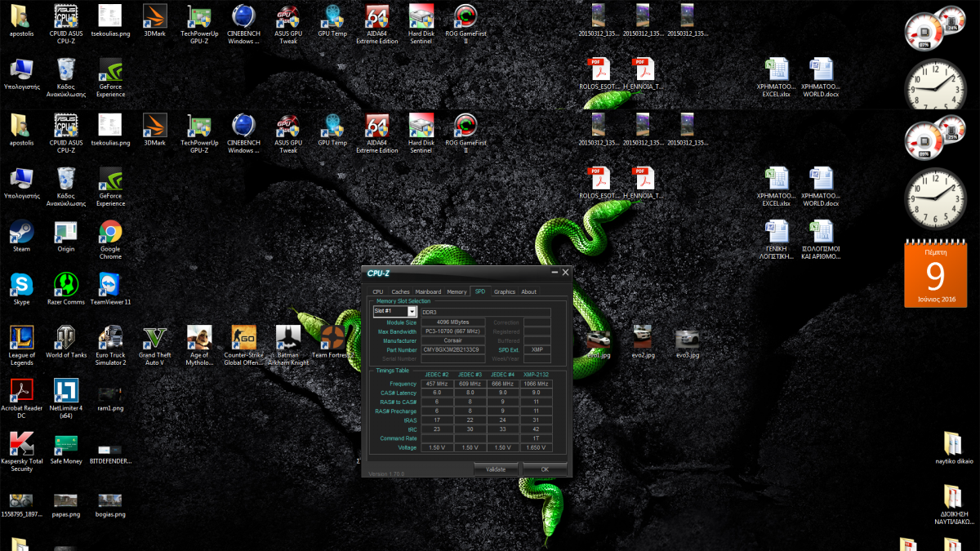The height and width of the screenshot is (551, 980).
Task: Click the Corsair manufacturer value
Action: coord(453,340)
